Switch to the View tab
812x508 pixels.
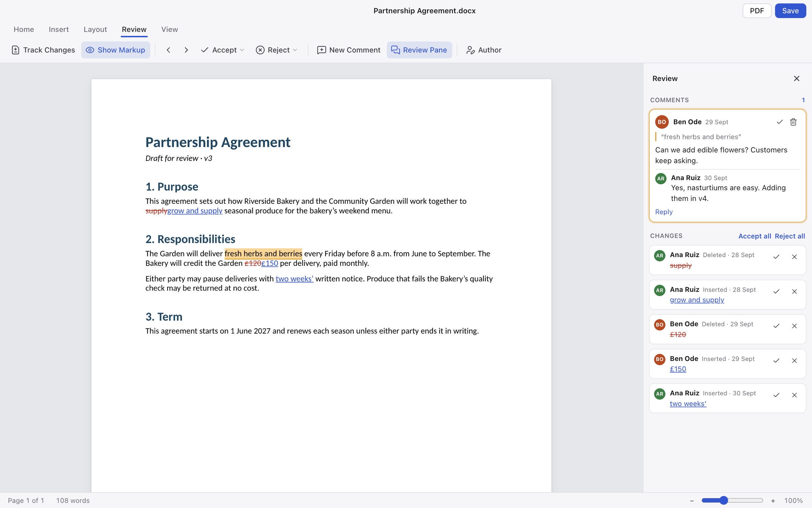click(x=170, y=29)
